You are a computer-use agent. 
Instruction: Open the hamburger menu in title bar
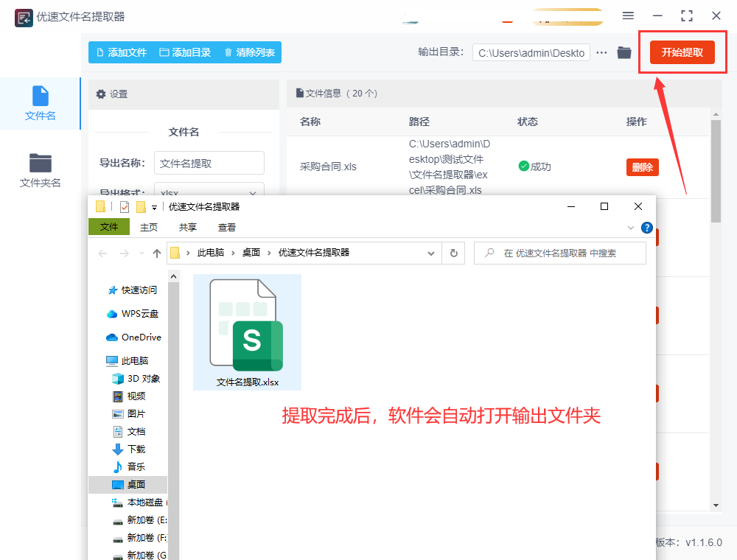point(628,15)
